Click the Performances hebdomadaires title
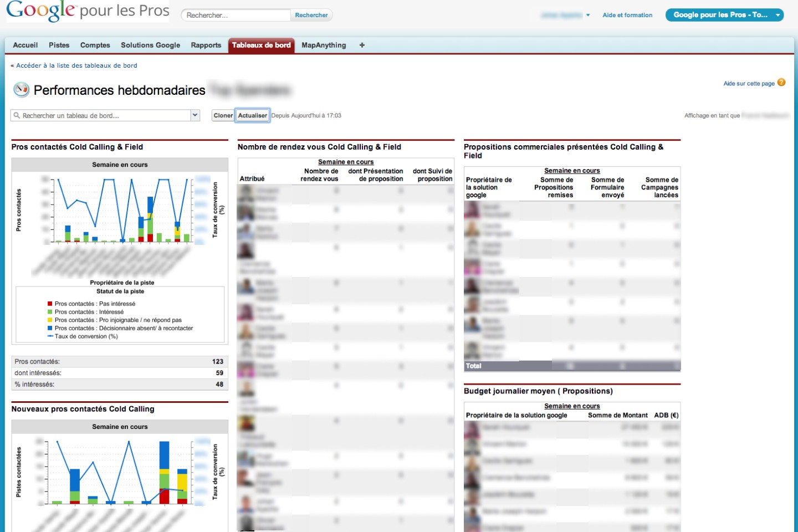798x532 pixels. coord(119,90)
